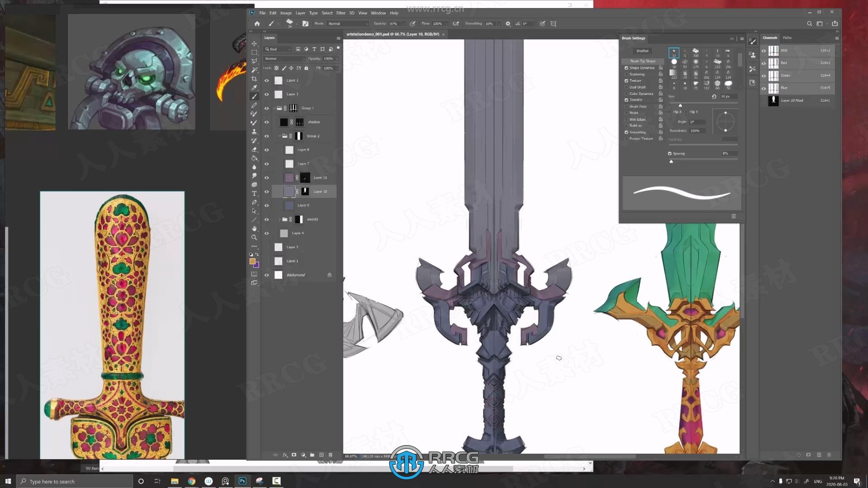Select the Blur tool
Screen dimensions: 868x488
coord(254,167)
